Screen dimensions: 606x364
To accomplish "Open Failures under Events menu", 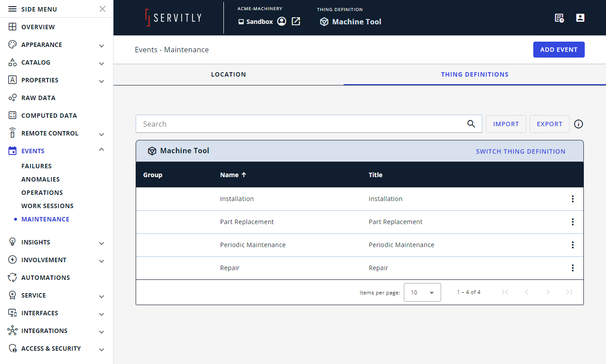I will click(x=36, y=166).
